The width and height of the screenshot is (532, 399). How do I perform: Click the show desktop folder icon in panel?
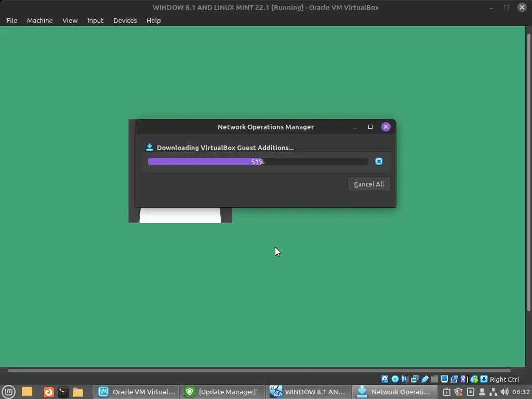[27, 392]
